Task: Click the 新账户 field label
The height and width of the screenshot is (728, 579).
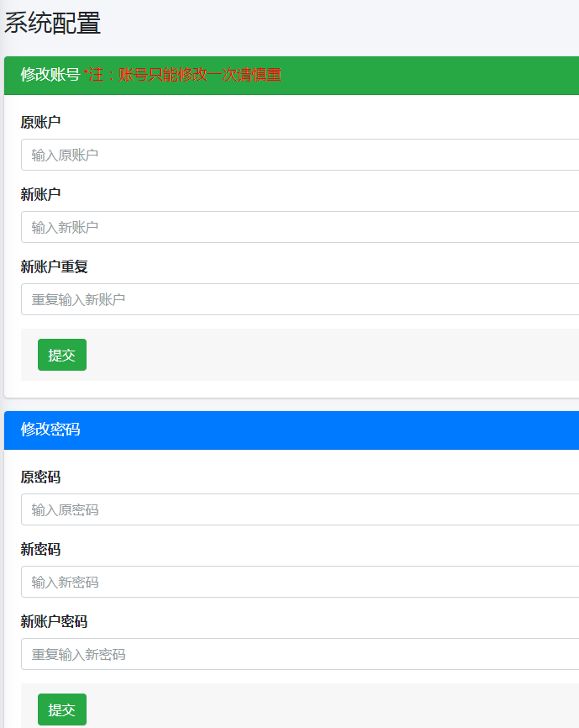Action: tap(40, 194)
